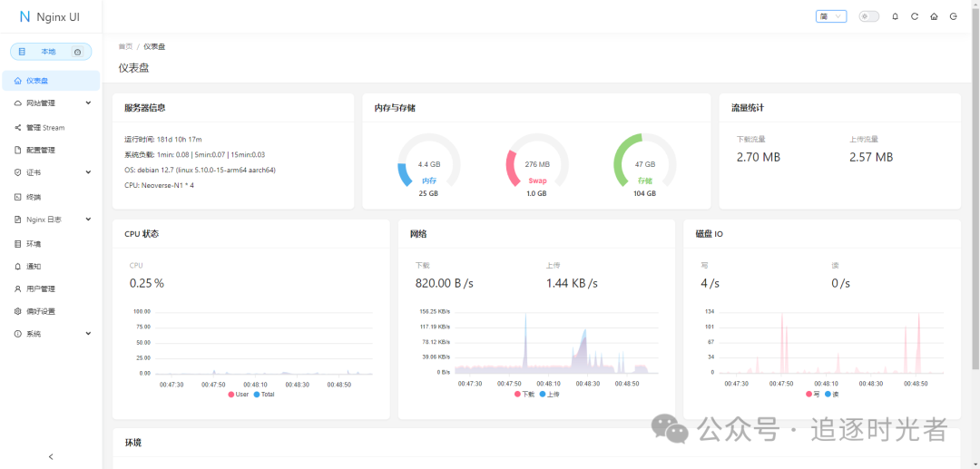This screenshot has height=469, width=980.
Task: Select the 管理 Stream sidebar entry
Action: pos(44,127)
